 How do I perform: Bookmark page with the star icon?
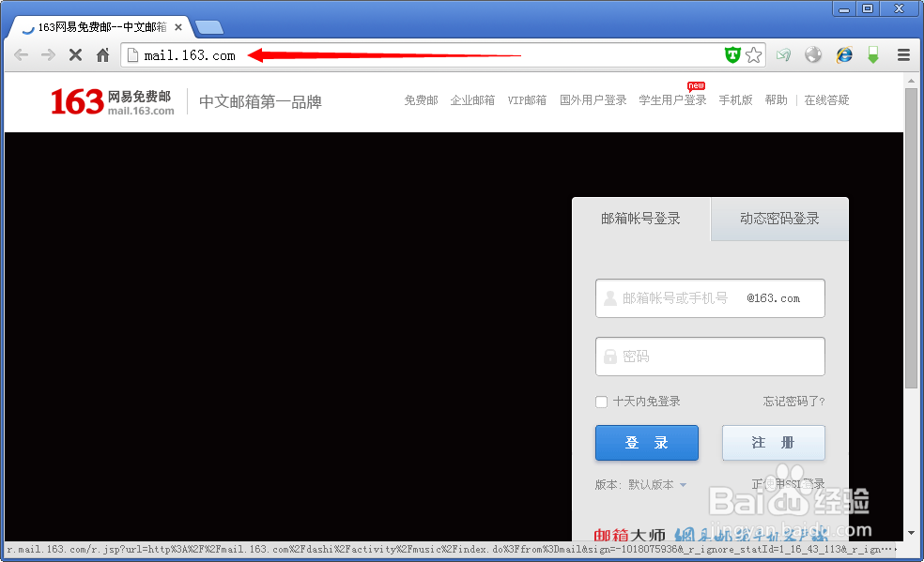[753, 55]
